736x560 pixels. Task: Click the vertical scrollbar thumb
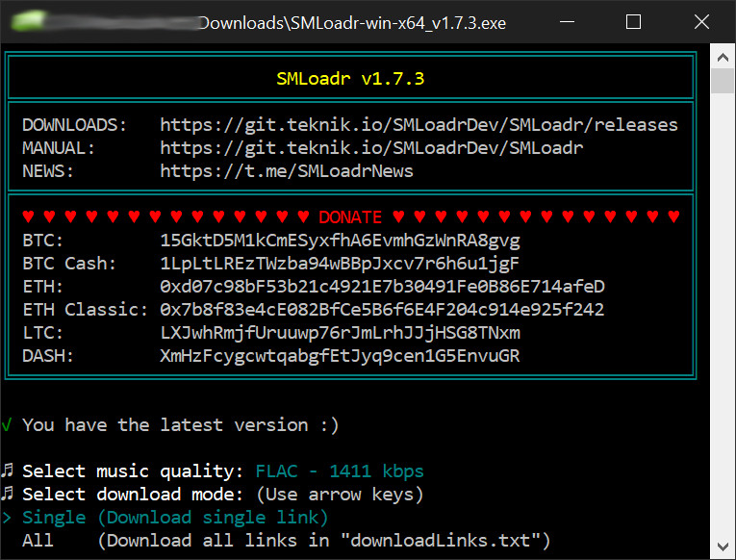(x=723, y=81)
